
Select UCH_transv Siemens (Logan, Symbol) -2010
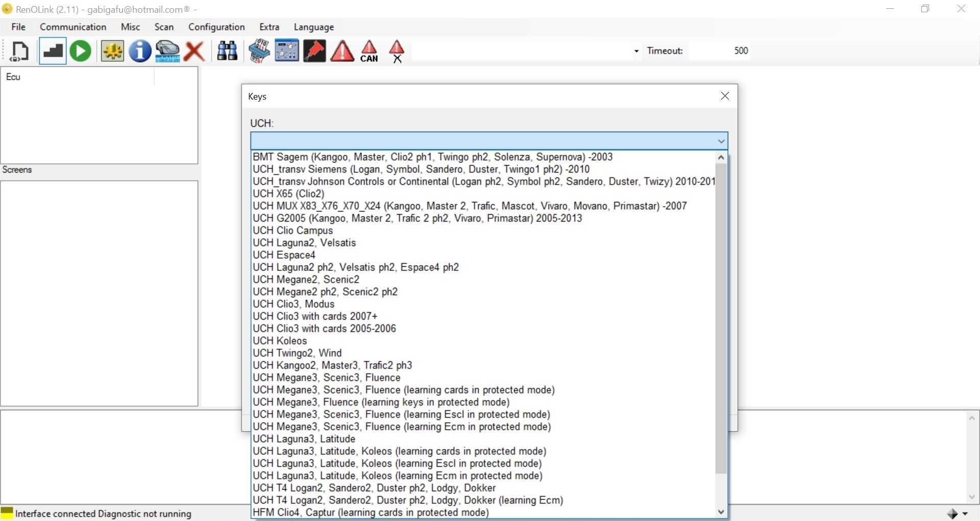483,169
